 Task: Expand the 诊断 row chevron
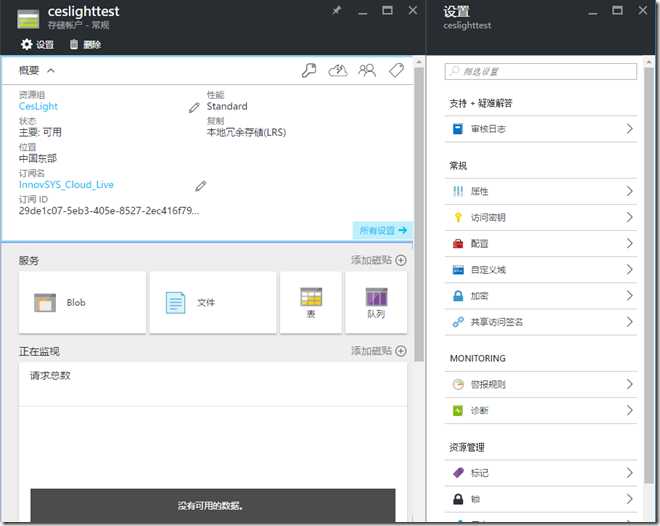point(629,410)
